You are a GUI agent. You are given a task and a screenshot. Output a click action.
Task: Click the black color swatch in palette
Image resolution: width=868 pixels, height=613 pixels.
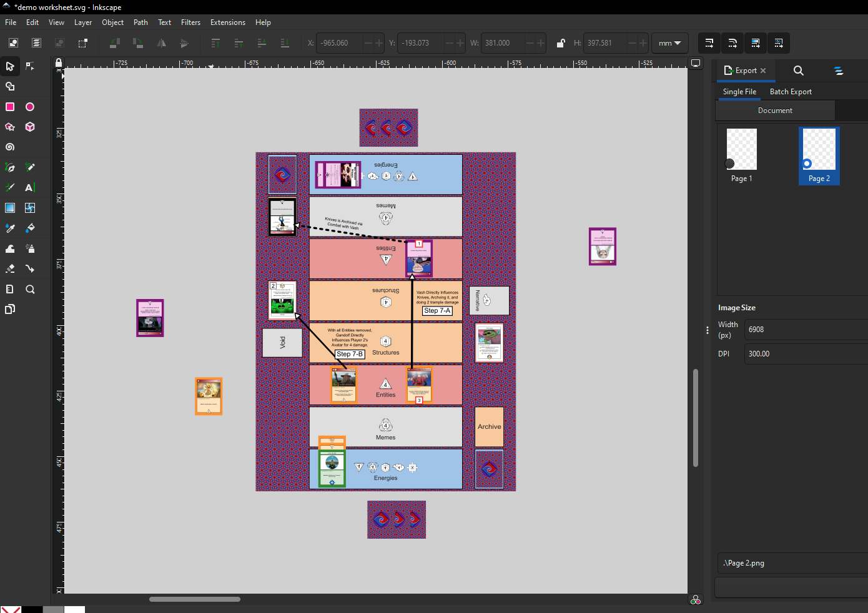click(32, 609)
